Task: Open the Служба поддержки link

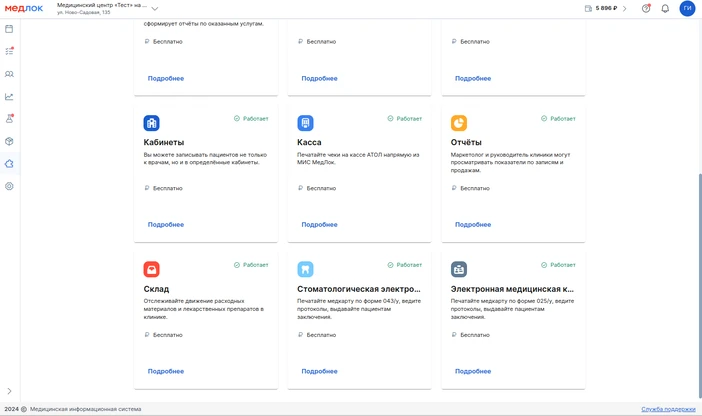Action: (668, 409)
